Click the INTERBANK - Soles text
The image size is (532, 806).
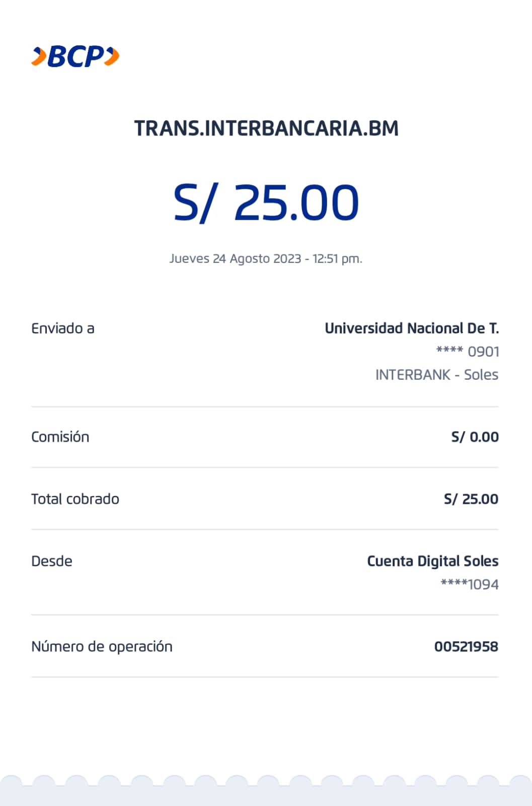pyautogui.click(x=436, y=375)
